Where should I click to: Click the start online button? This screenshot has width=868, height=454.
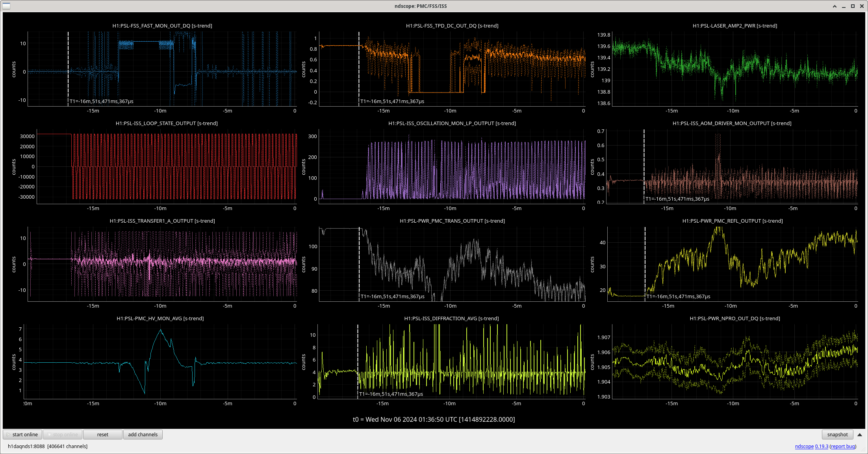(22, 434)
